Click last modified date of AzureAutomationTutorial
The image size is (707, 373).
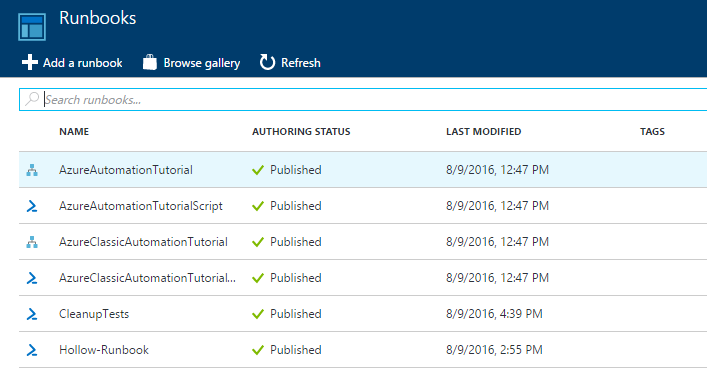click(497, 170)
